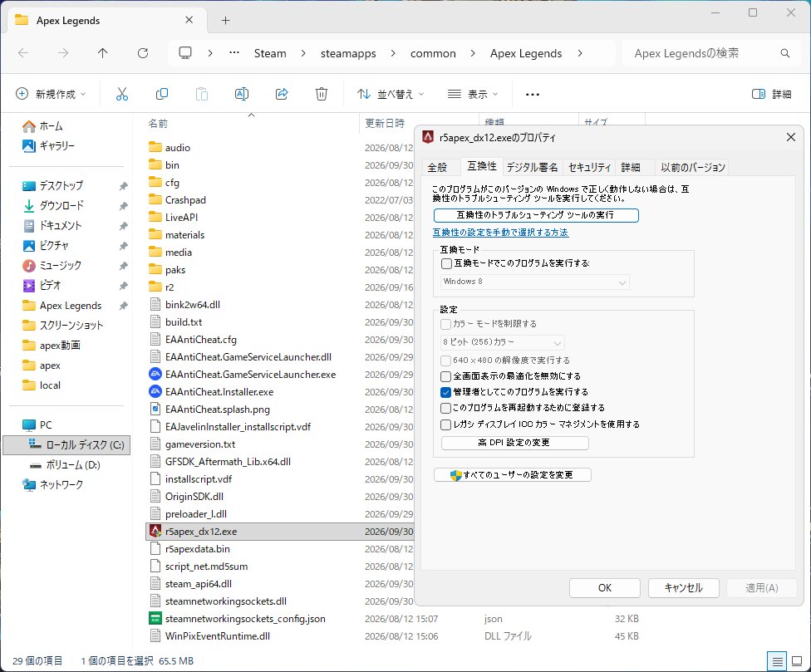The width and height of the screenshot is (811, 672).
Task: Check このプログラムを再起動するために登録する
Action: coord(445,409)
